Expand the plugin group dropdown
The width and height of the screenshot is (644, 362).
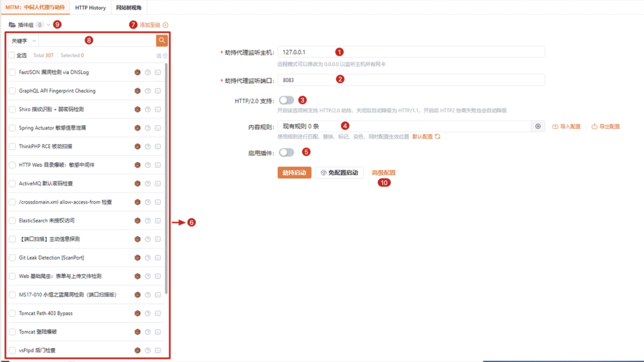point(48,25)
